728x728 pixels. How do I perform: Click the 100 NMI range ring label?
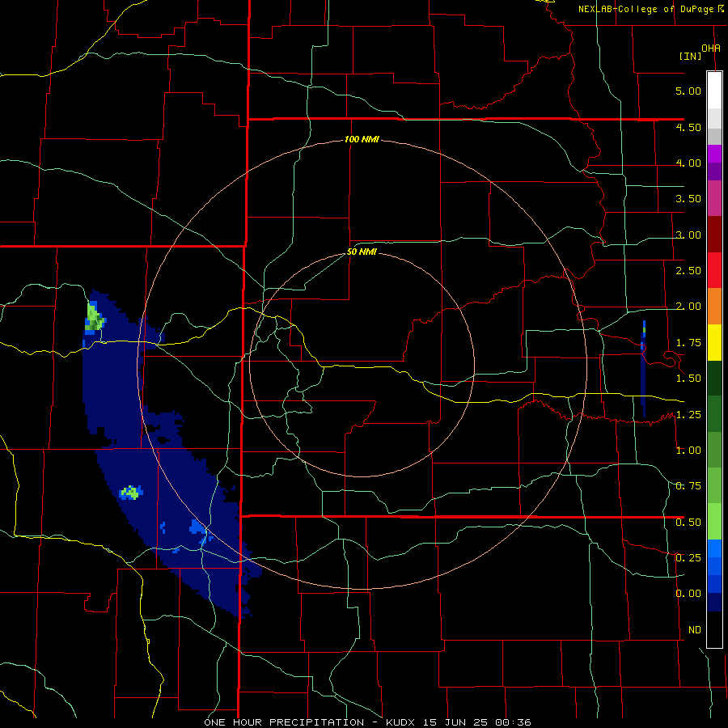point(362,139)
